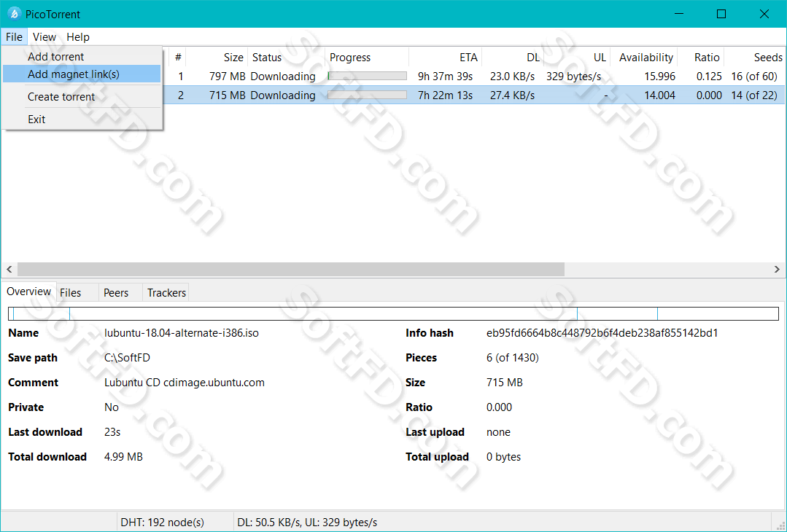Open the Peers tab
Image resolution: width=787 pixels, height=532 pixels.
pyautogui.click(x=121, y=293)
